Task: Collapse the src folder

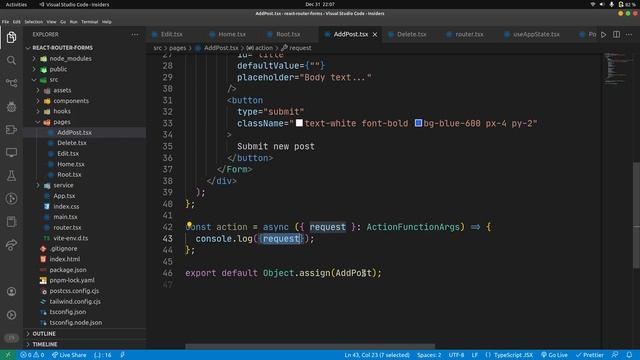Action: (34, 80)
